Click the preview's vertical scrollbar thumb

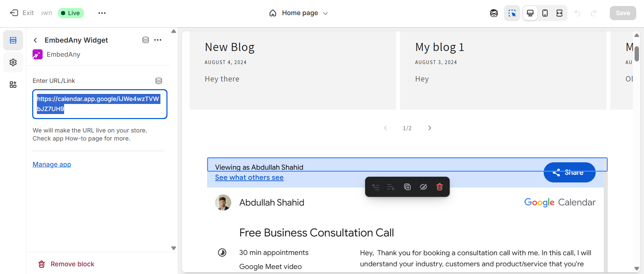637,54
